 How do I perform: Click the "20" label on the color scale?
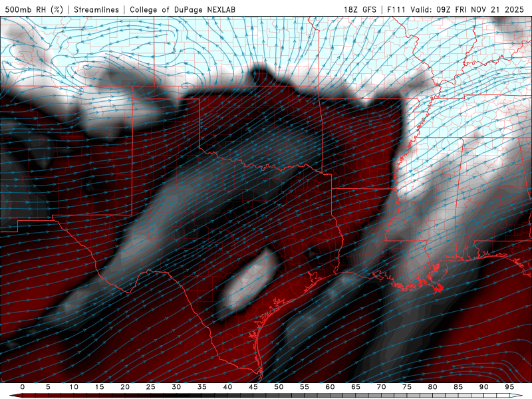[x=125, y=387]
